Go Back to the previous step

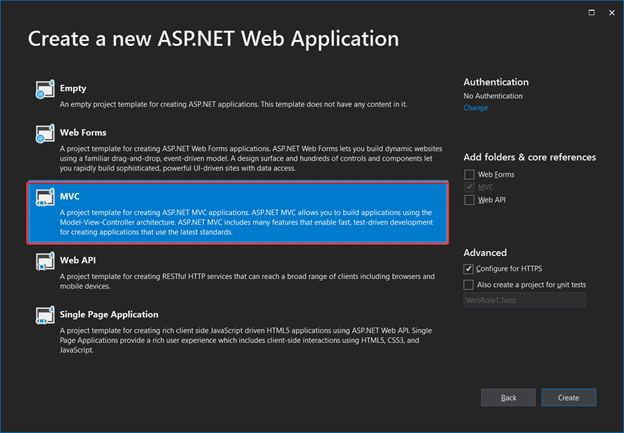click(508, 397)
